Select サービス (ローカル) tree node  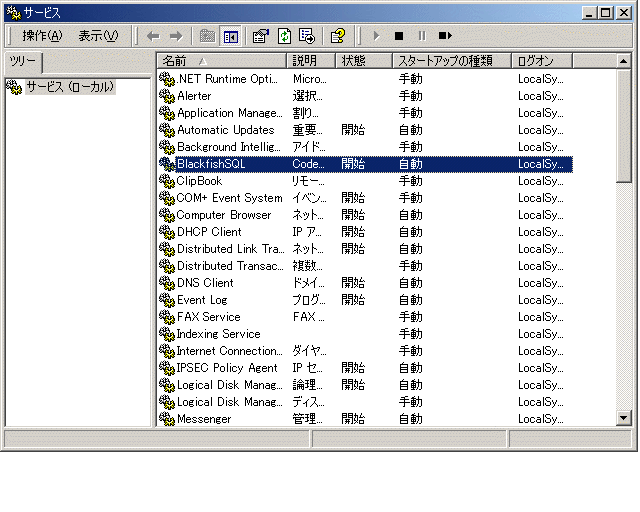tap(70, 87)
